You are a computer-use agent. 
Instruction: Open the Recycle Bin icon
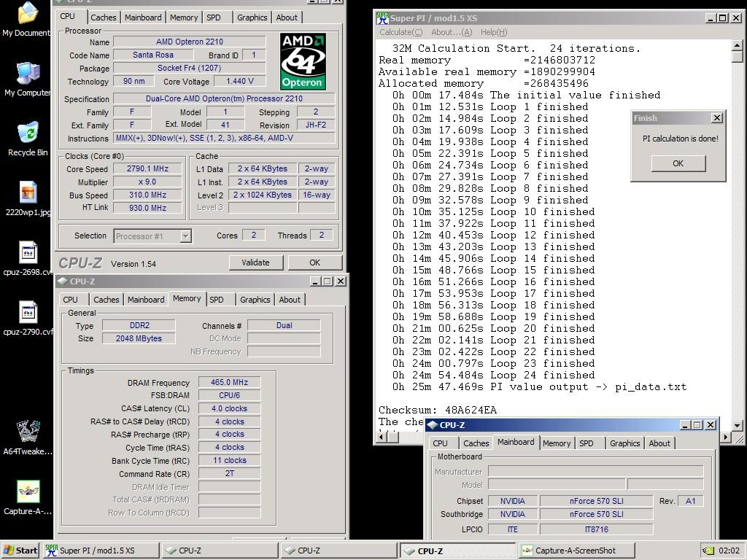[28, 139]
